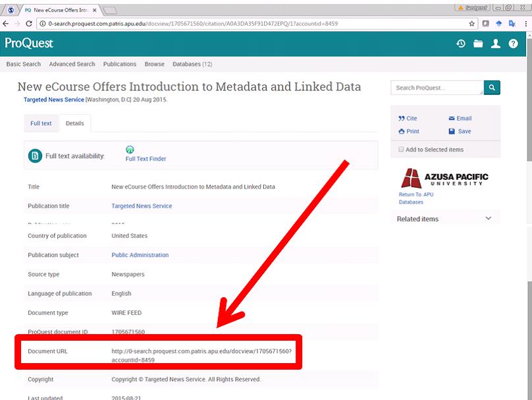Open a new browser tab
532x400 pixels.
point(109,11)
